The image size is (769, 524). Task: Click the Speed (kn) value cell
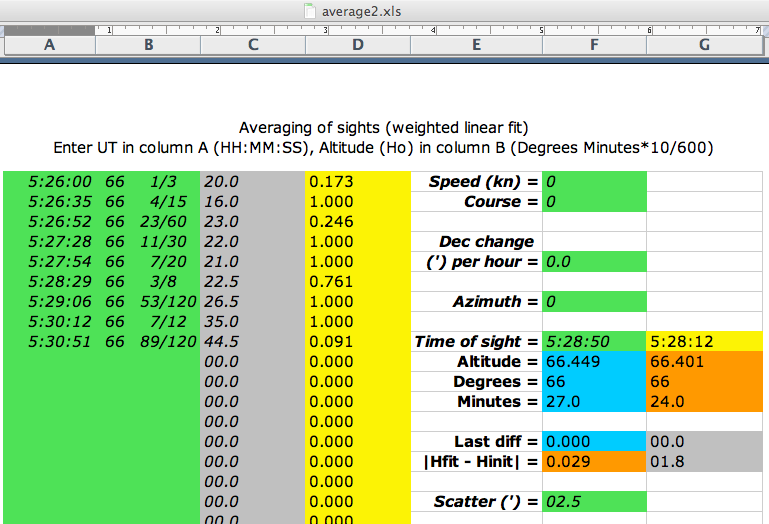click(x=593, y=182)
